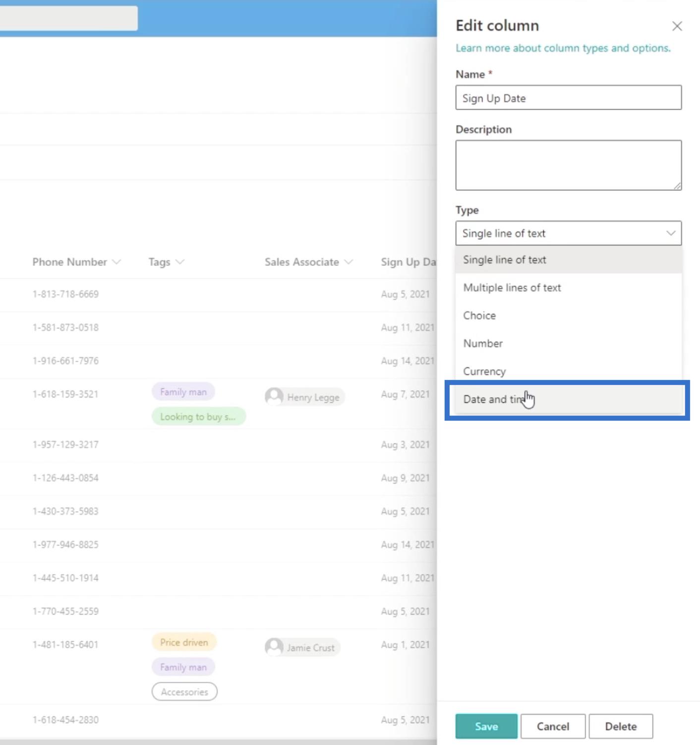
Task: Click the Henry Legge name text
Action: [313, 397]
